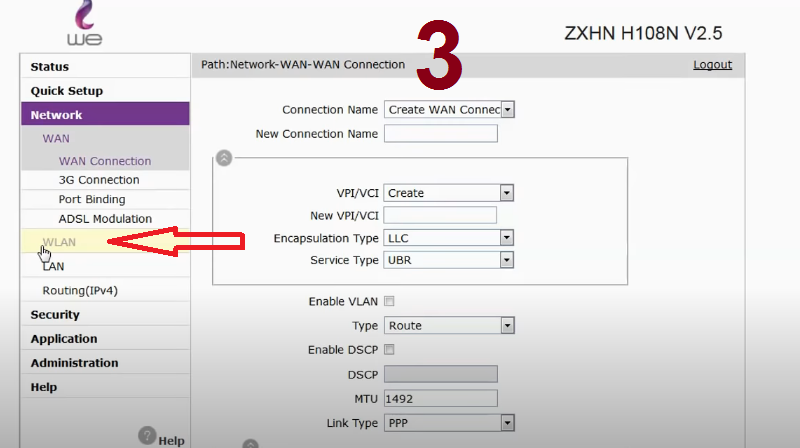Click the New Connection Name field
This screenshot has width=800, height=448.
click(x=441, y=134)
